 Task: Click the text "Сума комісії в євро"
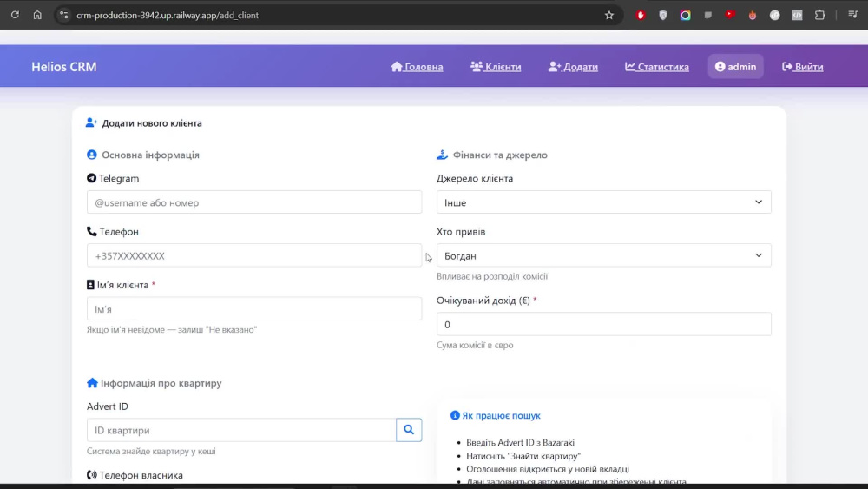point(475,345)
